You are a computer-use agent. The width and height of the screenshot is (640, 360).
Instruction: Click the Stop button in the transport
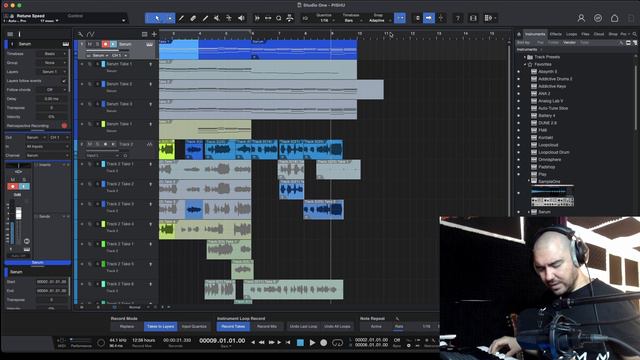tap(300, 343)
